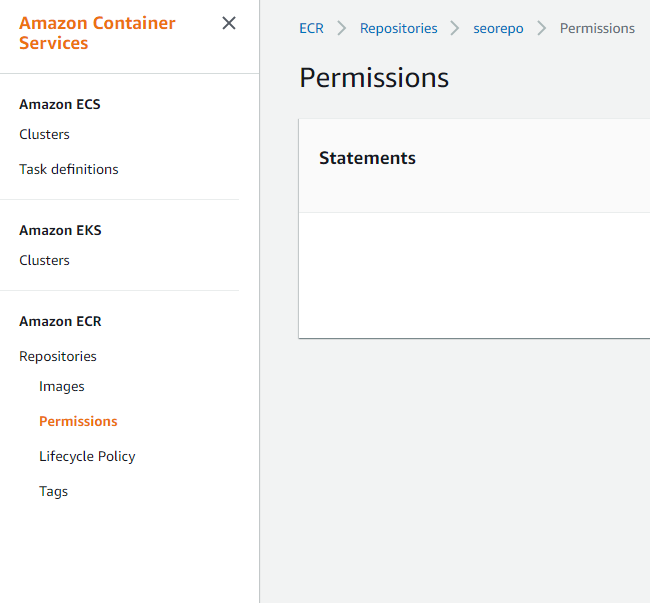
Task: Click the Amazon EKS section heading
Action: point(60,230)
